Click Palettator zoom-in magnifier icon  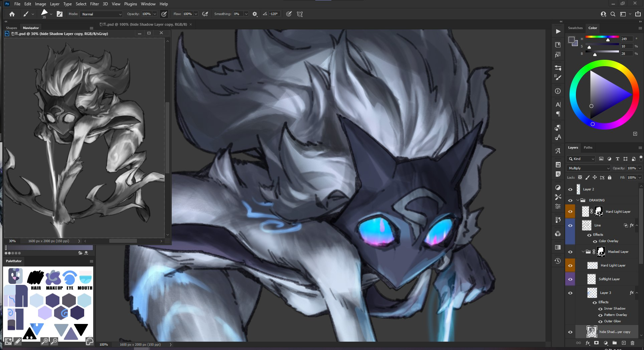tap(44, 341)
